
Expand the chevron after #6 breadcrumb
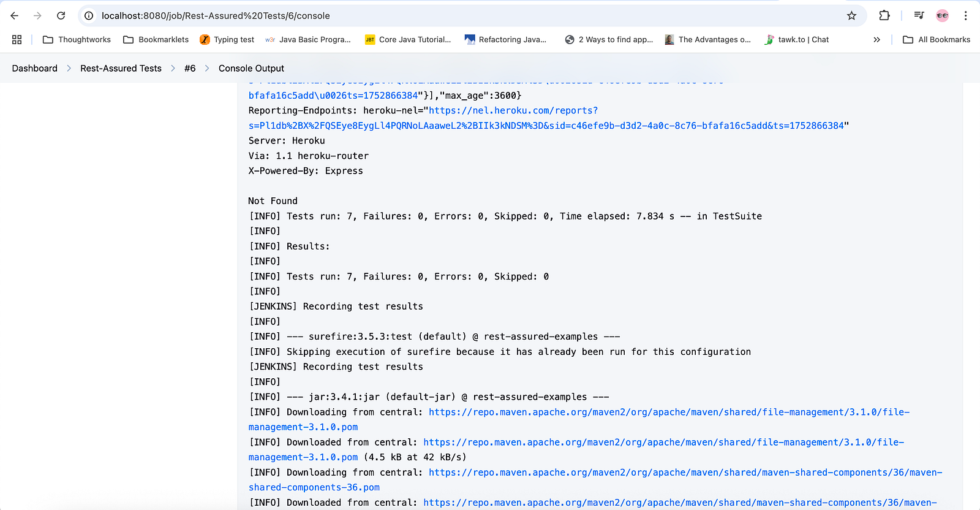point(207,69)
